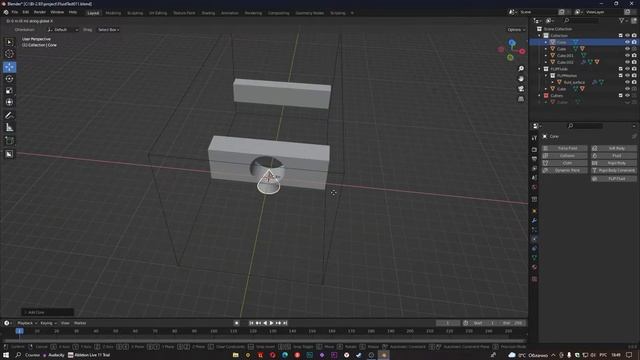Viewport: 640px width, 360px height.
Task: Activate the Rotate tool
Action: (9, 78)
